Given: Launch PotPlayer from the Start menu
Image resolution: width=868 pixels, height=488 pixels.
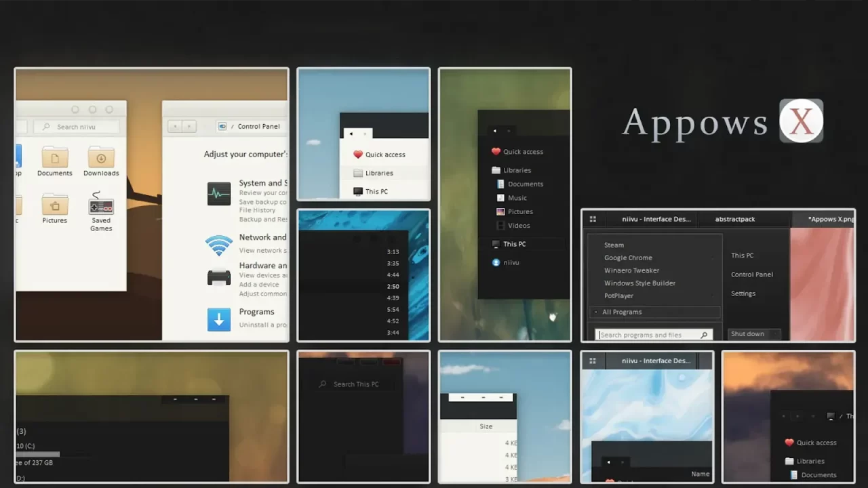Looking at the screenshot, I should click(618, 296).
